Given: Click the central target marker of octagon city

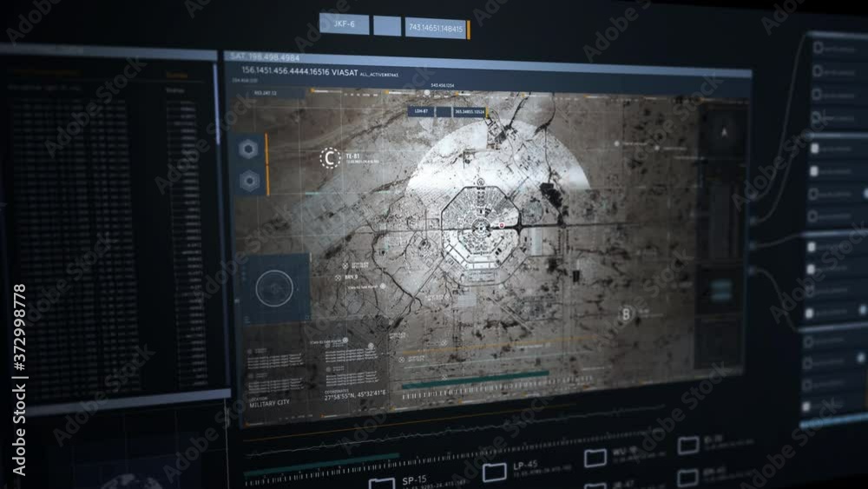Looking at the screenshot, I should pos(481,228).
